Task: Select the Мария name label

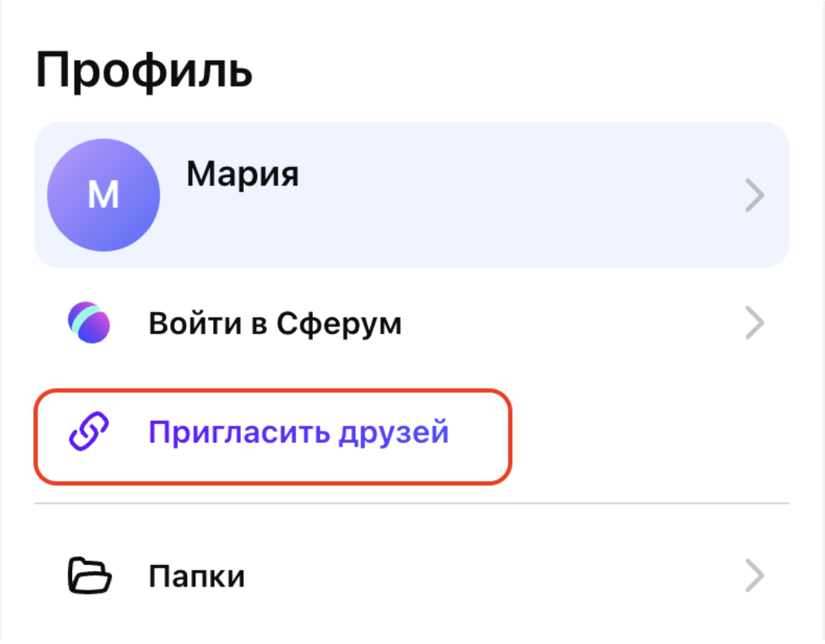Action: pyautogui.click(x=242, y=176)
